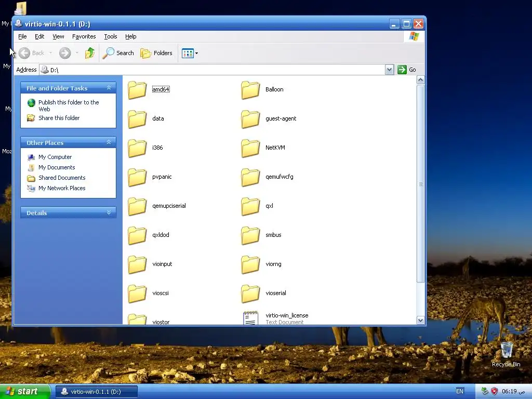Select the pvpanic folder icon
The width and height of the screenshot is (532, 399).
pyautogui.click(x=137, y=178)
